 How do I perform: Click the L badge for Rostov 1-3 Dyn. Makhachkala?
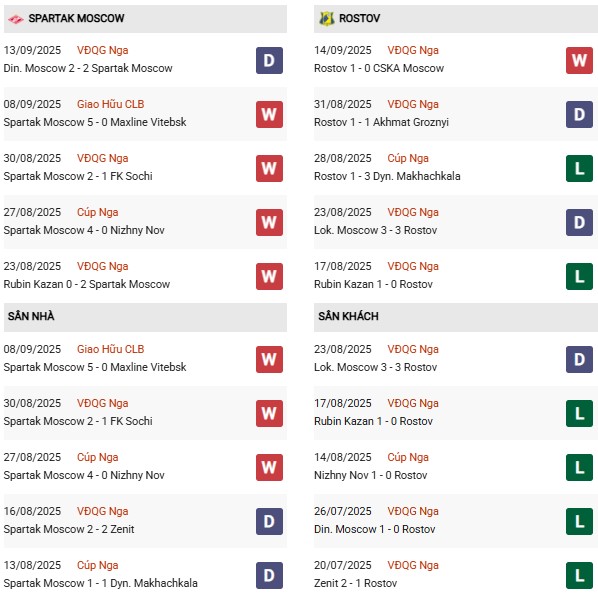(579, 168)
